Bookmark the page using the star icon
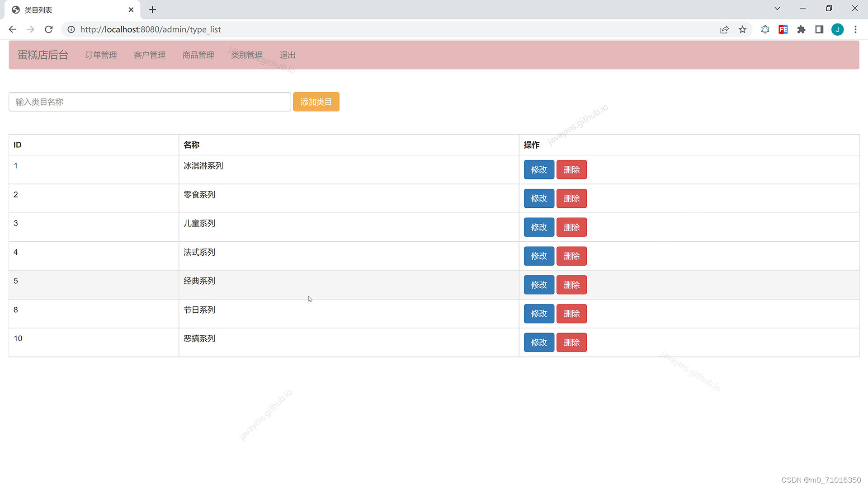This screenshot has height=488, width=868. (743, 29)
